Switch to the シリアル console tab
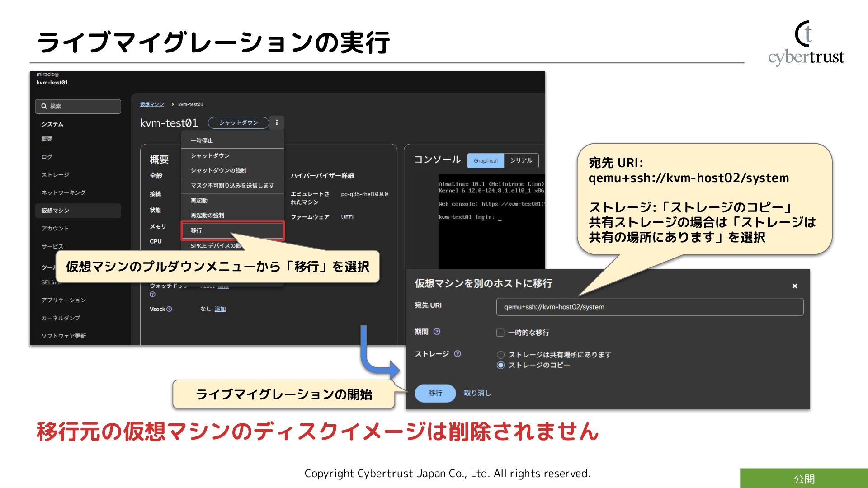This screenshot has width=868, height=488. coord(521,160)
